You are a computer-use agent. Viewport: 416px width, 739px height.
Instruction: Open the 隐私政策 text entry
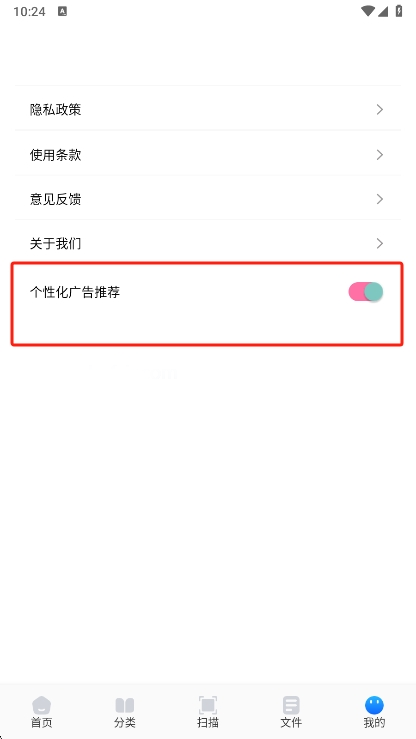tap(56, 110)
